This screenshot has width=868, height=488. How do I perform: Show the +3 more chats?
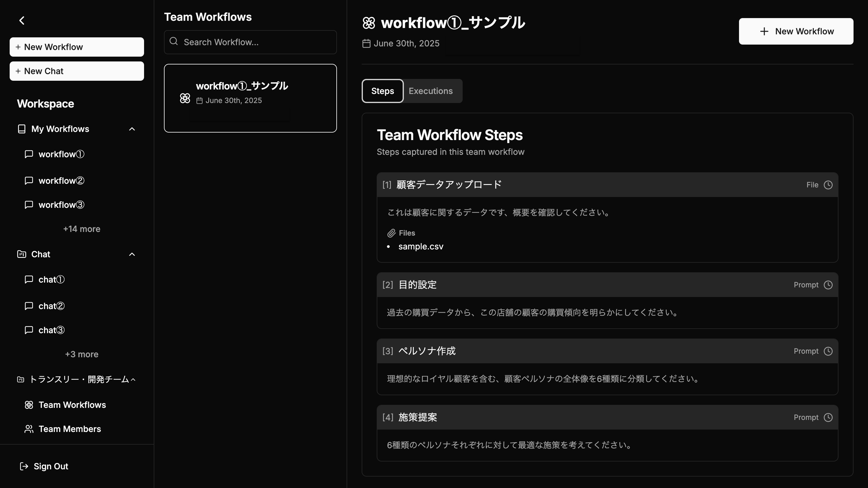click(x=82, y=354)
